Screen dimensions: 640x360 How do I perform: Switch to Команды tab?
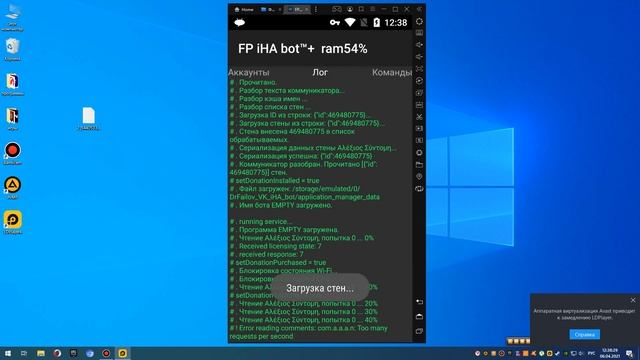[392, 72]
